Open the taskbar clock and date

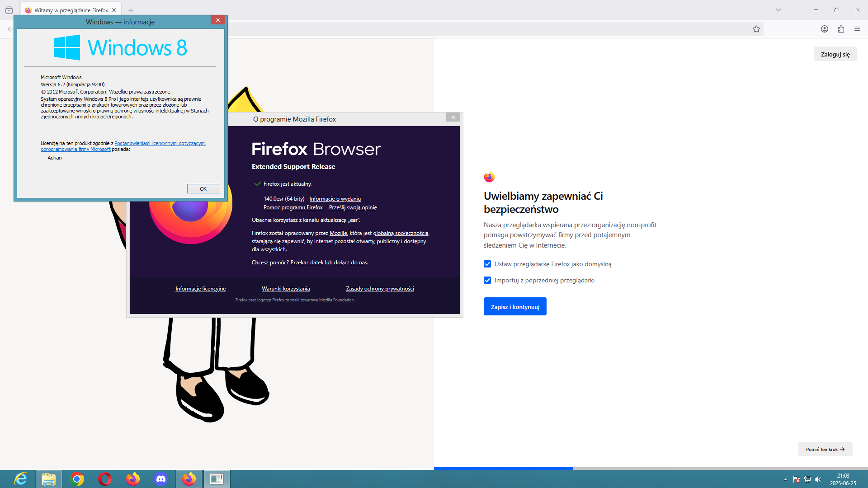point(843,479)
